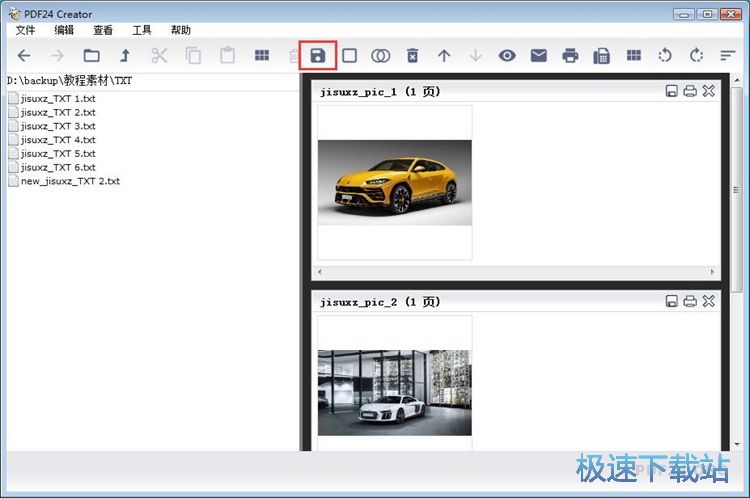Close the jisuxz_pic_2 document panel
The height and width of the screenshot is (498, 750).
point(708,301)
